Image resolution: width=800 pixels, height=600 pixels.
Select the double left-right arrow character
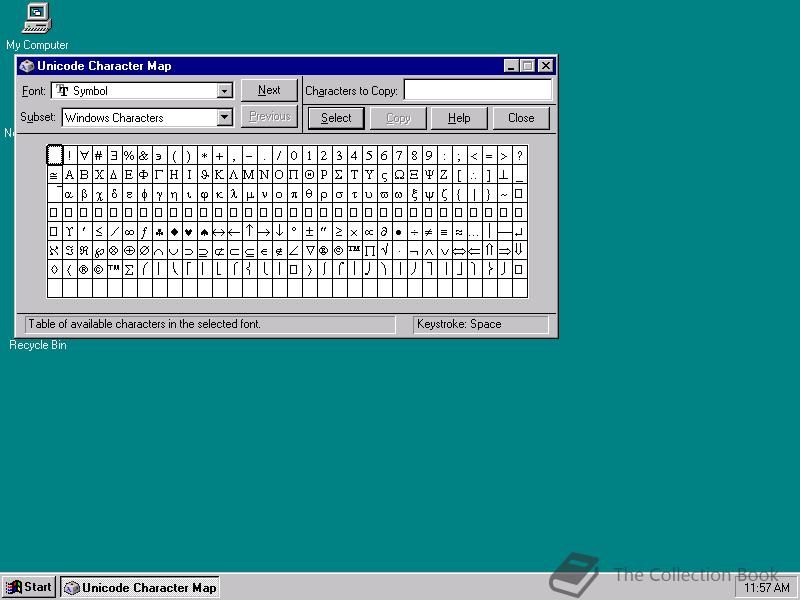click(x=460, y=251)
